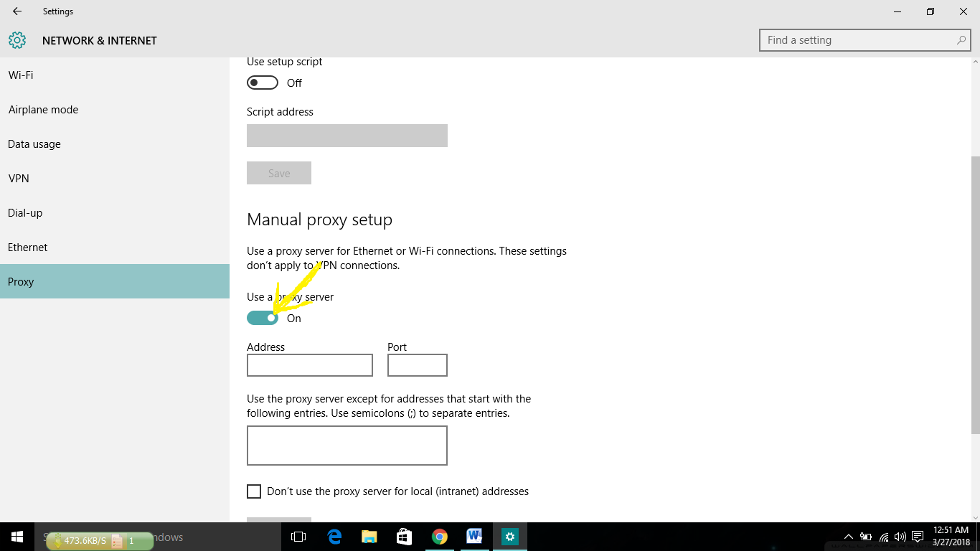Toggle the Use setup script switch

[x=263, y=83]
